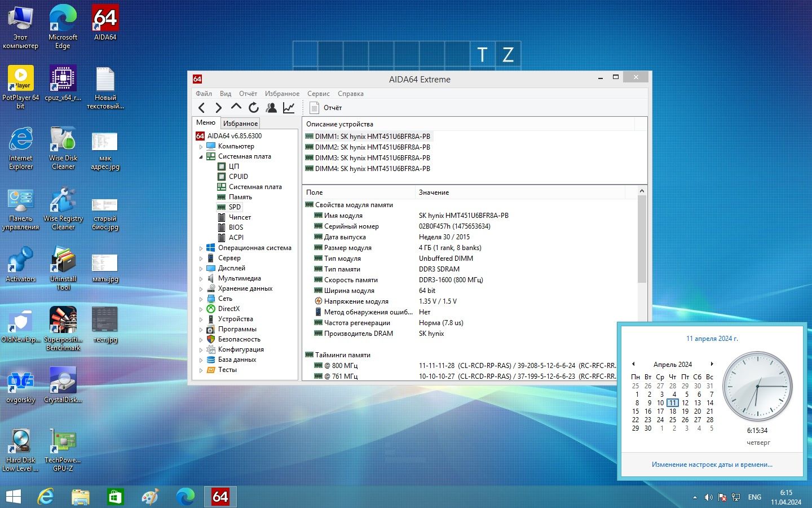Click the AIDA64 taskbar button
Image resolution: width=812 pixels, height=508 pixels.
point(220,497)
